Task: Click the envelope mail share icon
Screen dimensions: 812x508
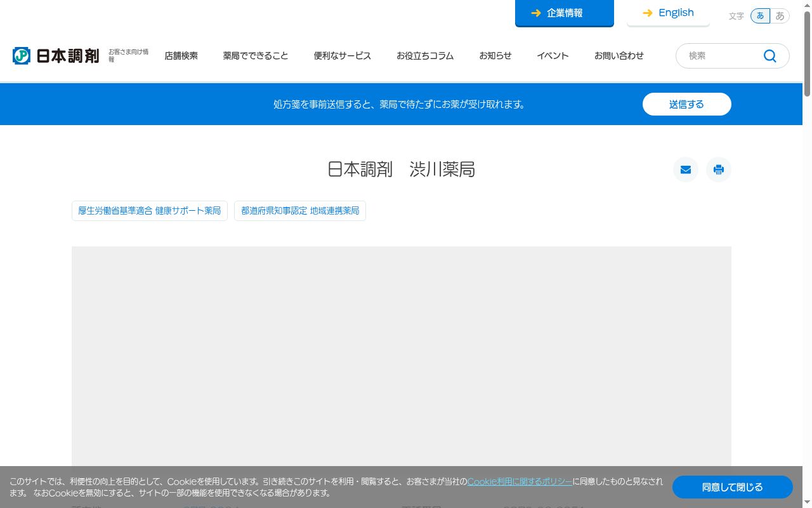Action: pos(686,170)
